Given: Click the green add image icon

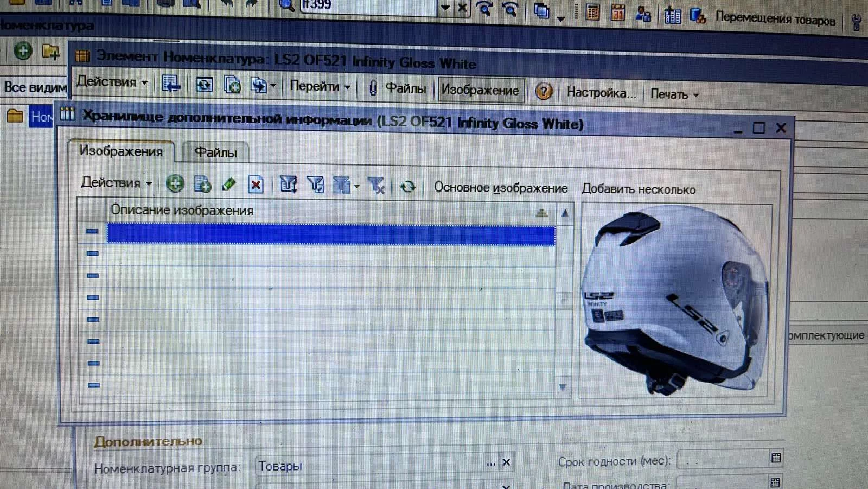Looking at the screenshot, I should tap(175, 184).
